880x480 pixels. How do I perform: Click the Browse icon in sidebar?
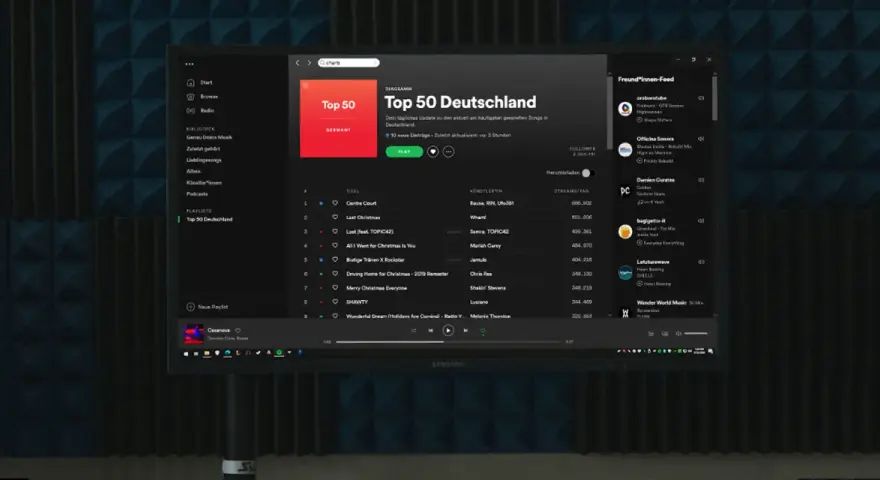pos(190,97)
